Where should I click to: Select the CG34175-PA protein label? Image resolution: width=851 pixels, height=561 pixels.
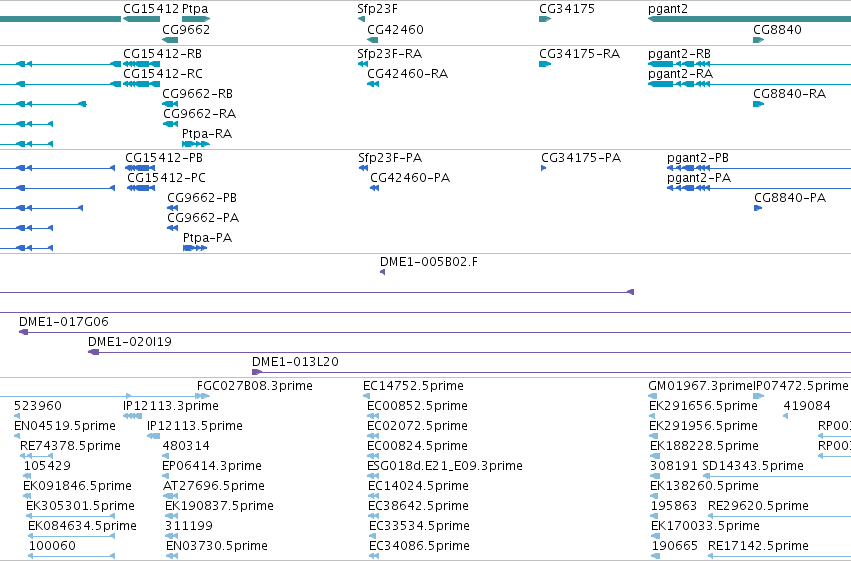[581, 158]
